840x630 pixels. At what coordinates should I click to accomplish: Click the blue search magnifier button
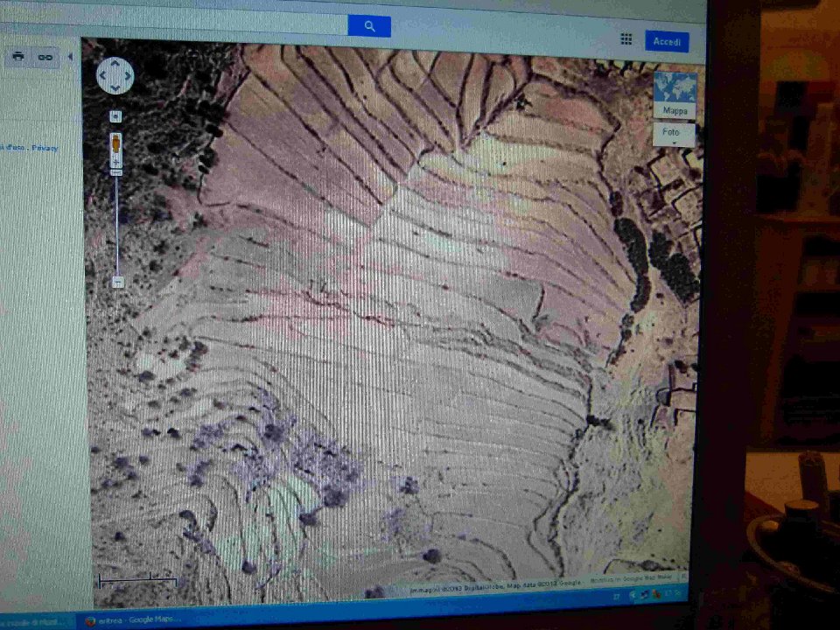click(369, 25)
